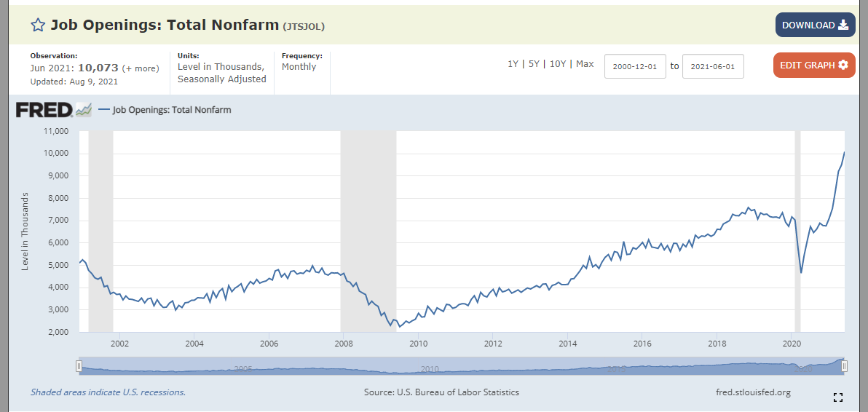Click the star favorite icon beside title
Screen dimensions: 868x412
coord(37,25)
